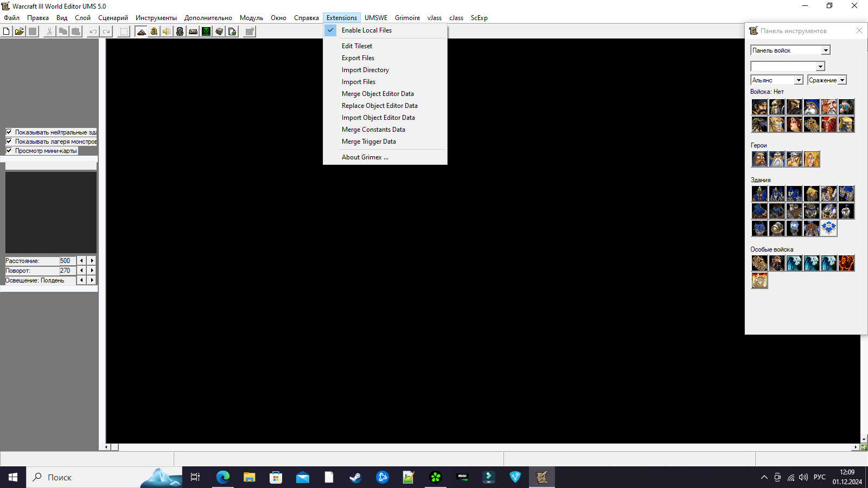
Task: Uncheck Enable Local Files menu option
Action: [385, 30]
